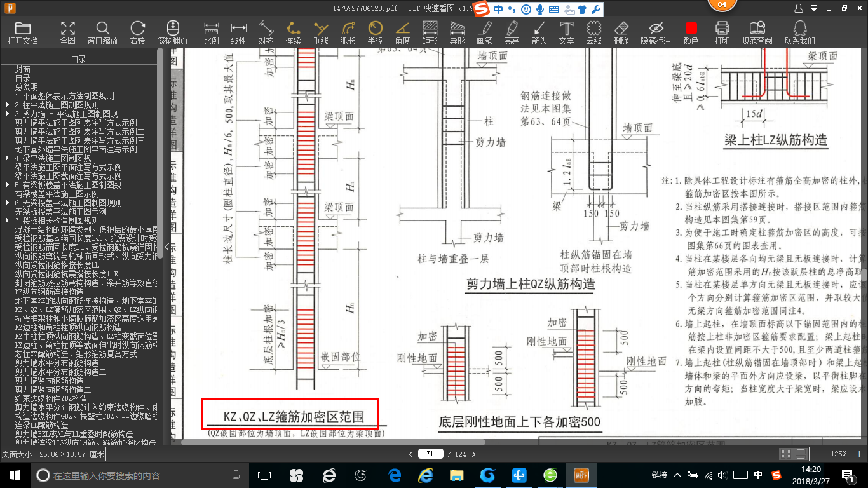Go to the next page arrow
The image size is (868, 488).
click(473, 454)
